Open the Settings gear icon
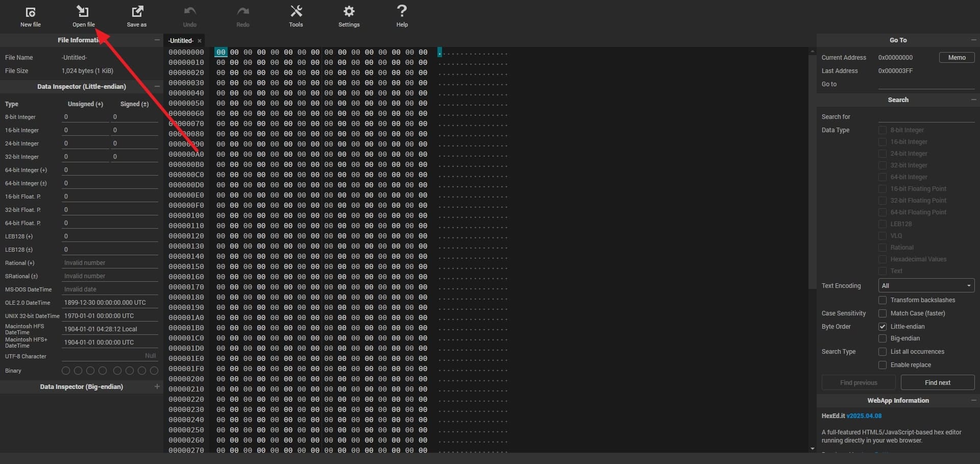The width and height of the screenshot is (980, 464). pyautogui.click(x=349, y=12)
